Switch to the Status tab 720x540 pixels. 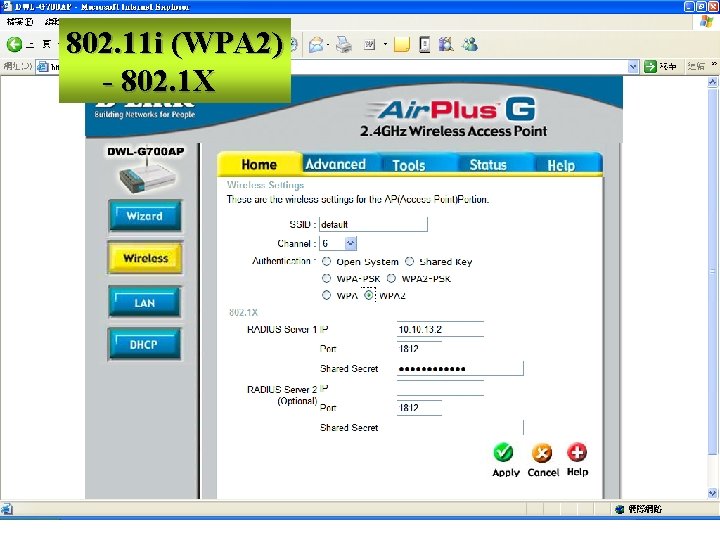pos(488,165)
